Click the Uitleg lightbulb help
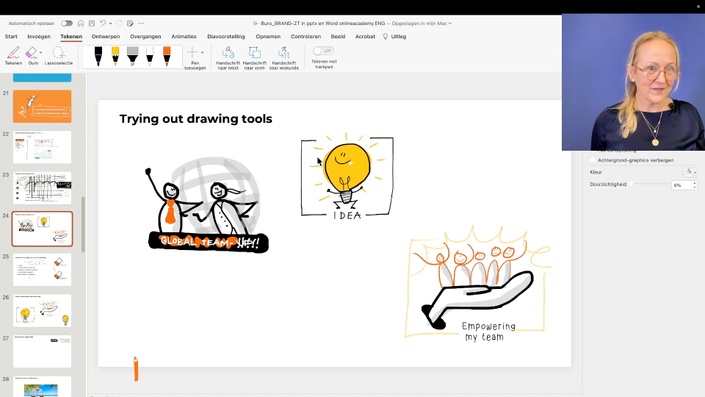 [394, 36]
